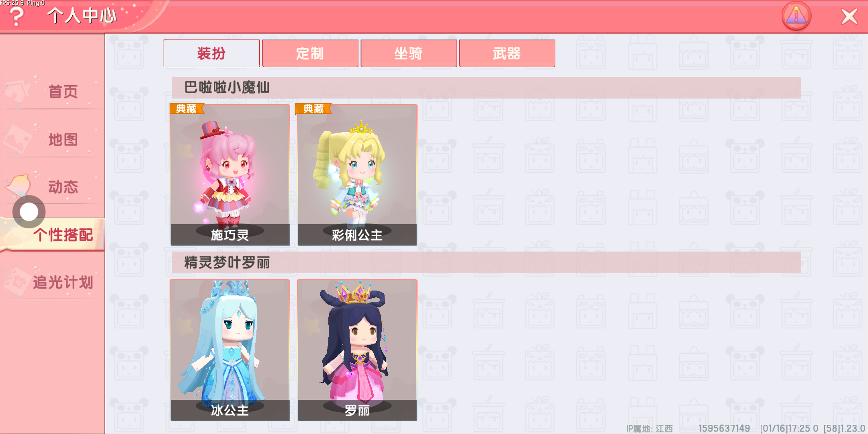Open the question mark help icon
The width and height of the screenshot is (868, 434).
(x=16, y=17)
